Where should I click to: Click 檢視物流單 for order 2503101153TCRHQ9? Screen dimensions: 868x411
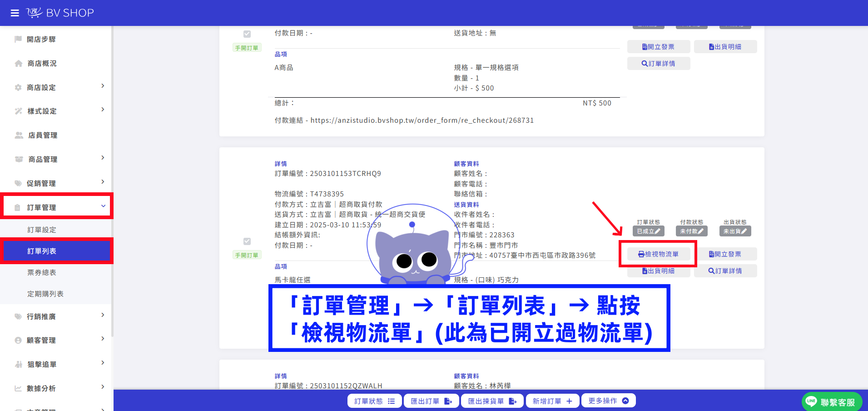(x=659, y=254)
